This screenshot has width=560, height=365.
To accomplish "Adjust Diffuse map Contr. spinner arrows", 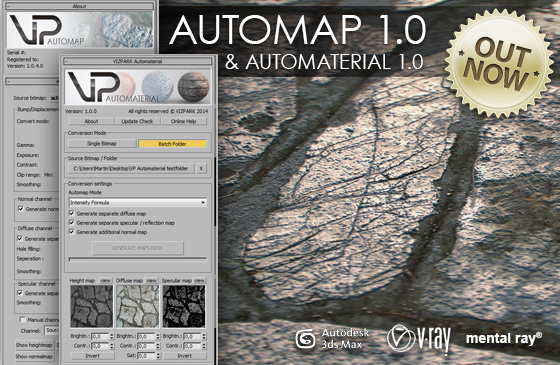I will point(158,346).
